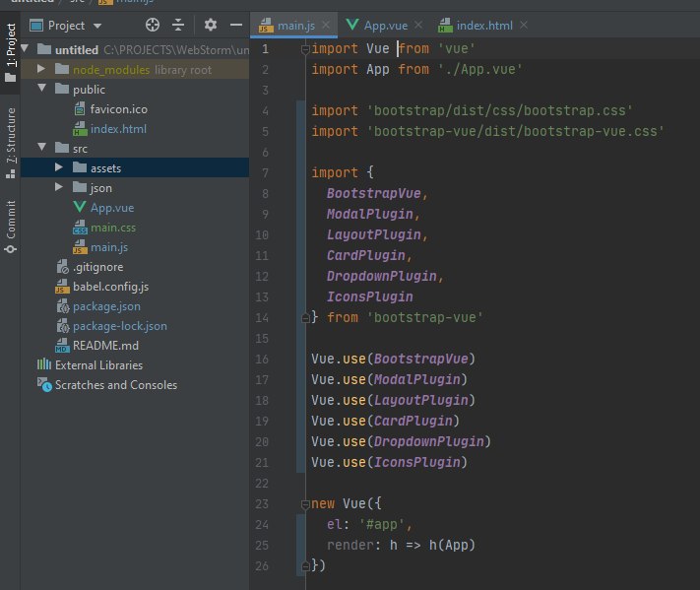Click DropdownPlugin import on line 12
The height and width of the screenshot is (590, 700).
coord(382,276)
